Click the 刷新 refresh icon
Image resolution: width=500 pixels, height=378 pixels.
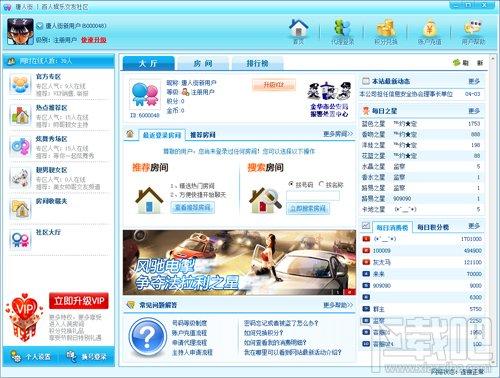point(456,62)
